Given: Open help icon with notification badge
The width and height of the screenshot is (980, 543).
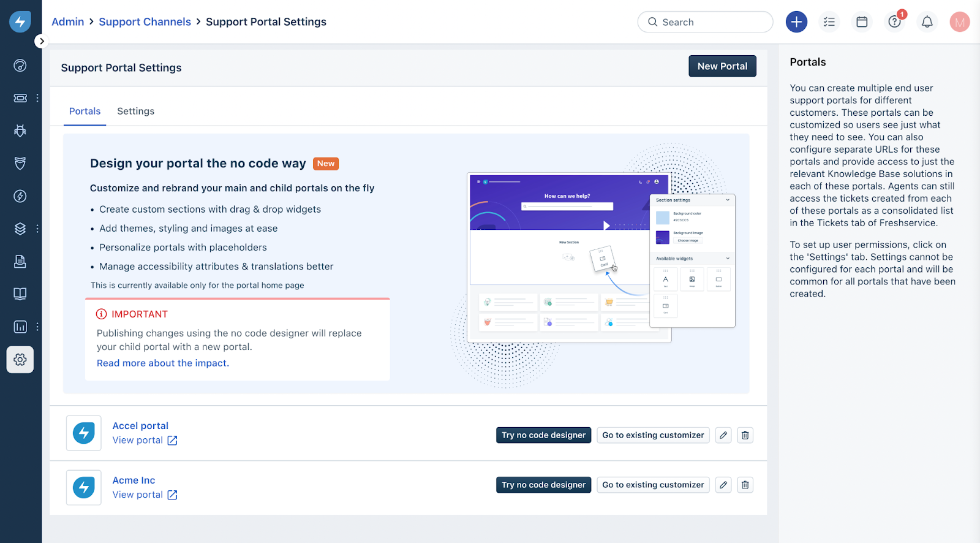Looking at the screenshot, I should (x=895, y=22).
